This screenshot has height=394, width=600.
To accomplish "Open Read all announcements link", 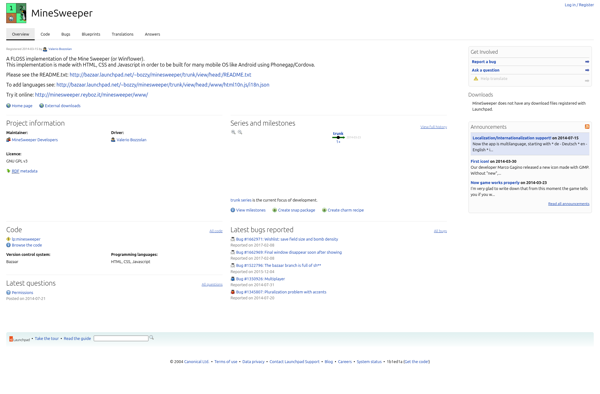I will (x=569, y=204).
